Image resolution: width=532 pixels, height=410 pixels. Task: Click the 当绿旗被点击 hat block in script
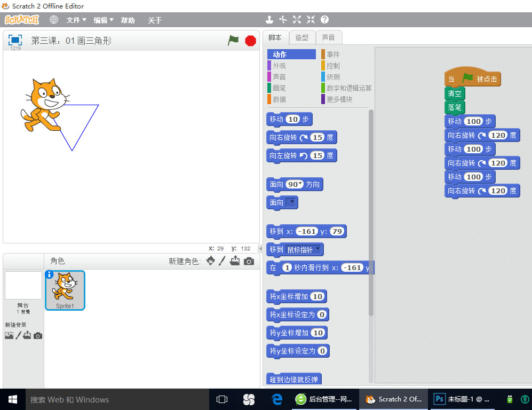[473, 77]
